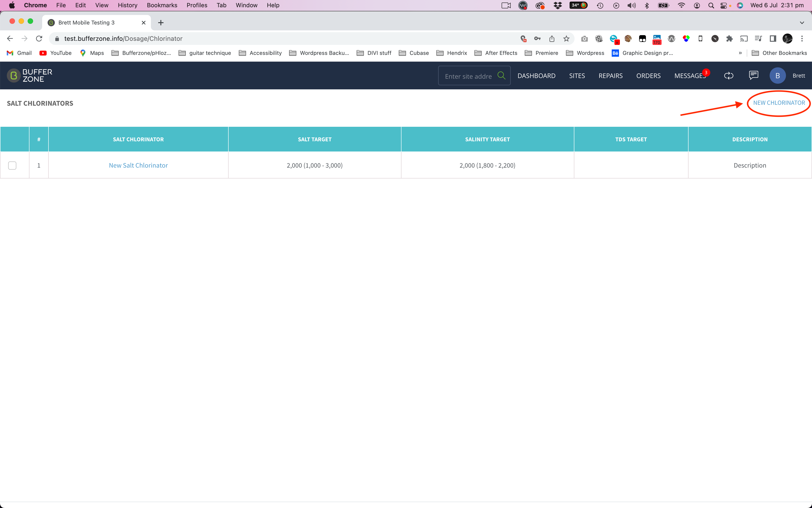Open MESSAGES in navbar
This screenshot has height=508, width=812.
[690, 76]
